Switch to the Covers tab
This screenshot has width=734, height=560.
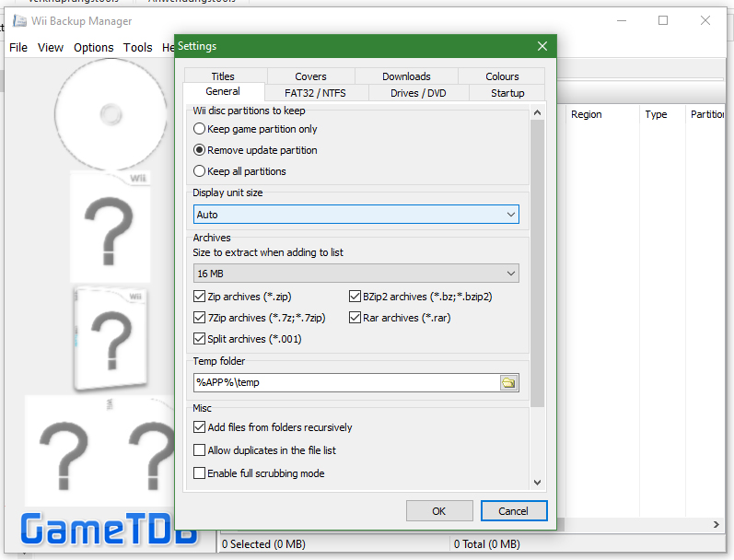(310, 76)
